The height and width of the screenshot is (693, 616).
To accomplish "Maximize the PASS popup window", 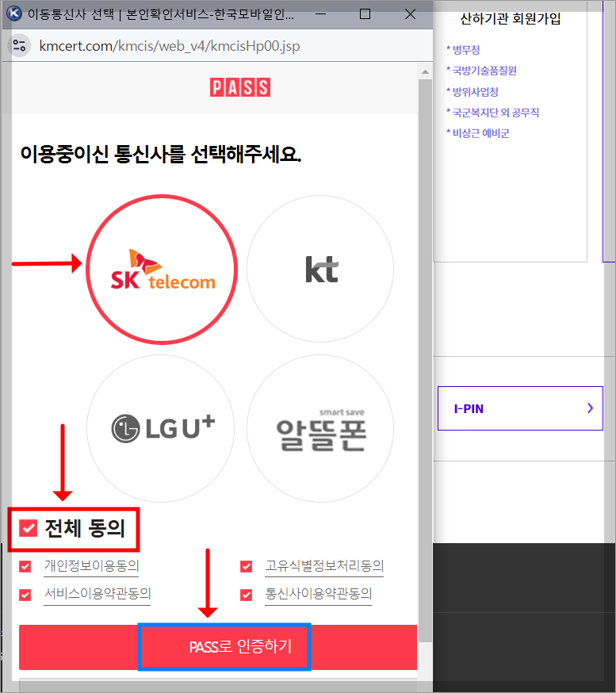I will 365,14.
